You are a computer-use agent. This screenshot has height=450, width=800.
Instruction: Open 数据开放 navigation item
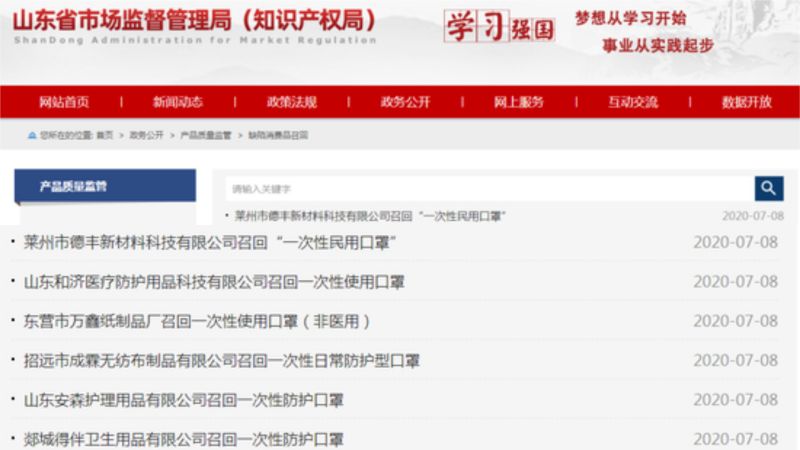click(746, 102)
